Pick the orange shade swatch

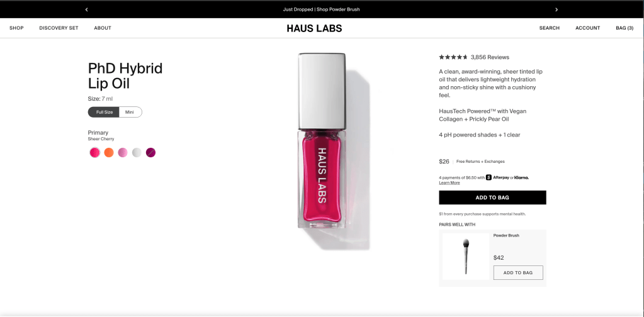[x=109, y=153]
